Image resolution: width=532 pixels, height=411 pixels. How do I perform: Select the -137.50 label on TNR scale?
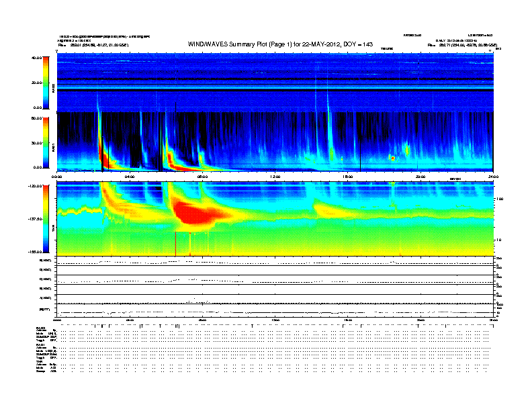click(x=36, y=219)
